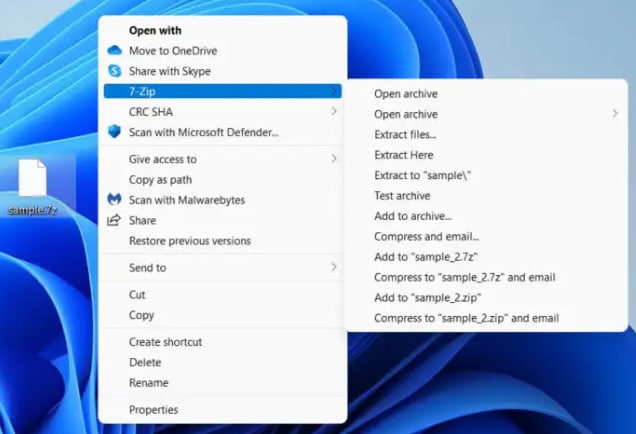The image size is (636, 434).
Task: Select Compress to "sample_2.7z" and email
Action: [487, 277]
